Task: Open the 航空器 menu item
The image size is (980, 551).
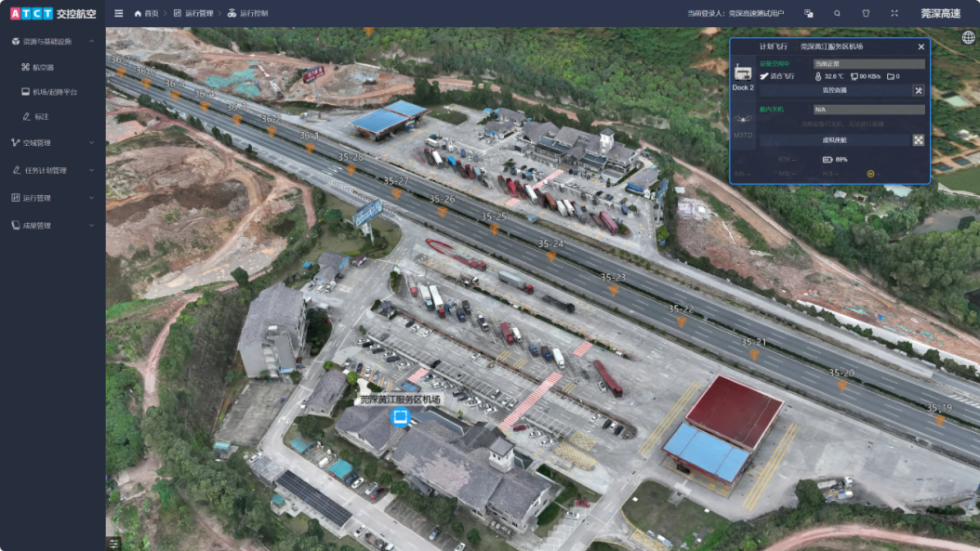Action: pos(43,68)
